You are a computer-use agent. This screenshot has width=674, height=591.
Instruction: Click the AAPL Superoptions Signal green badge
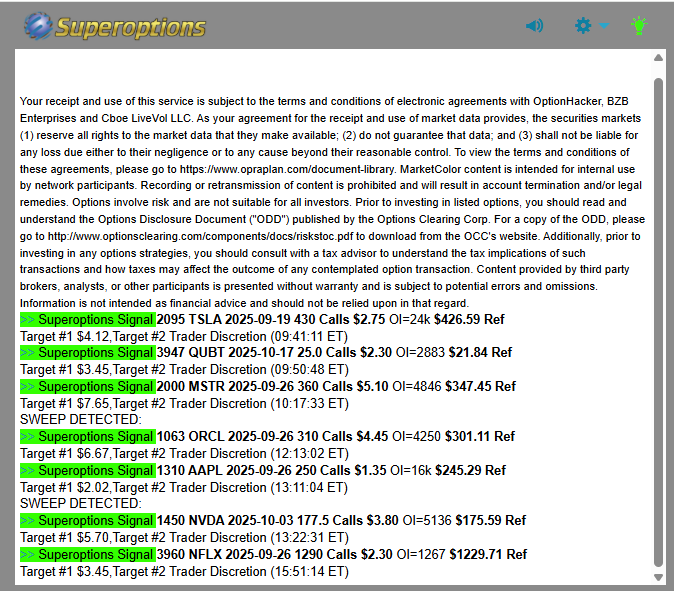point(87,470)
